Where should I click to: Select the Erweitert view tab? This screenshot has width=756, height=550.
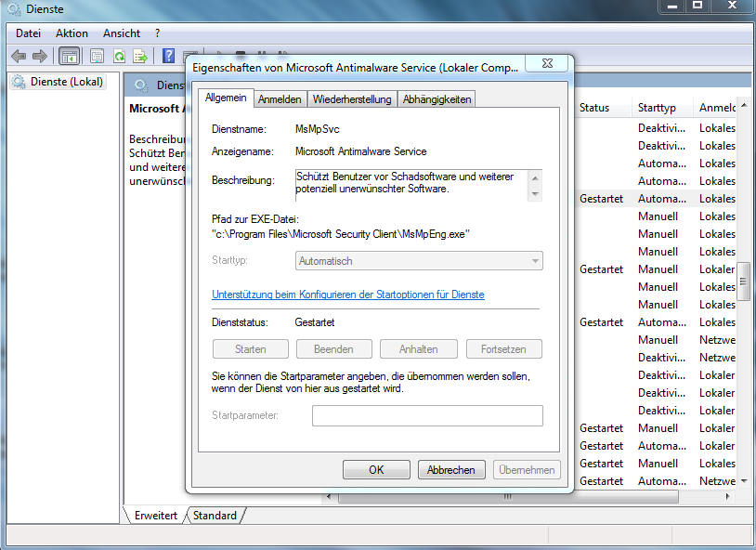tap(155, 516)
